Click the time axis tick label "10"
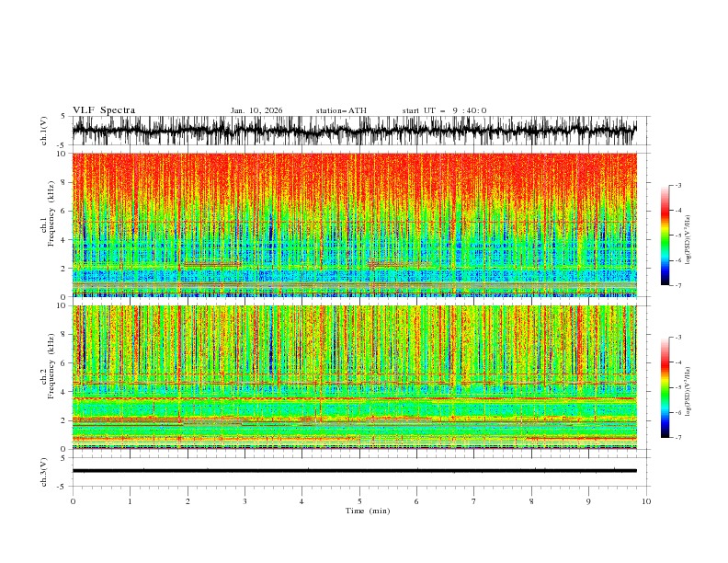The height and width of the screenshot is (563, 728). [646, 501]
